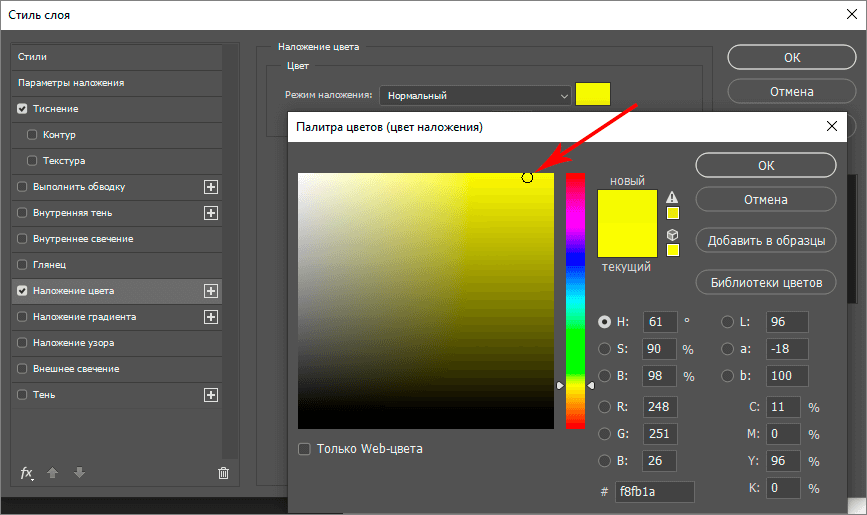The width and height of the screenshot is (867, 515).
Task: Click the out-of-gamut warning triangle icon
Action: tap(673, 197)
